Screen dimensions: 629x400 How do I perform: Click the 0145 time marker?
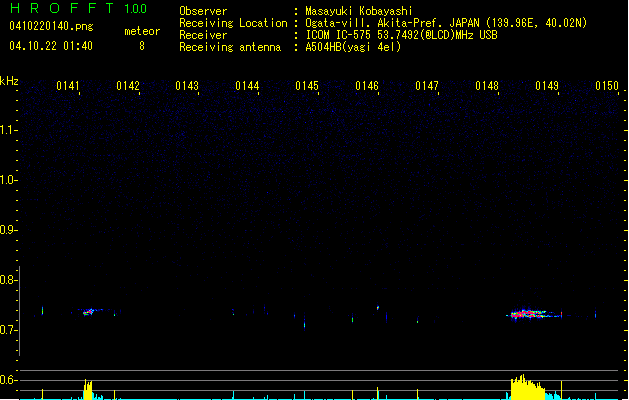(307, 86)
